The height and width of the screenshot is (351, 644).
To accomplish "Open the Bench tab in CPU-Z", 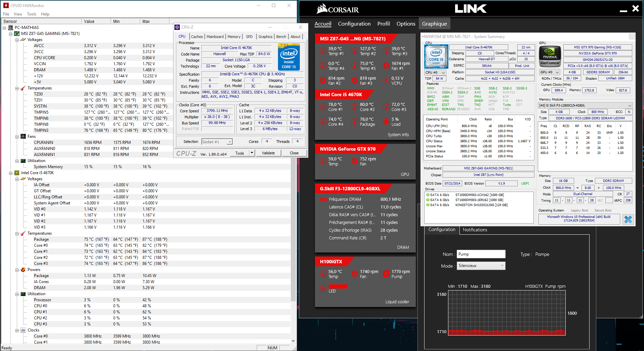I will (x=281, y=37).
